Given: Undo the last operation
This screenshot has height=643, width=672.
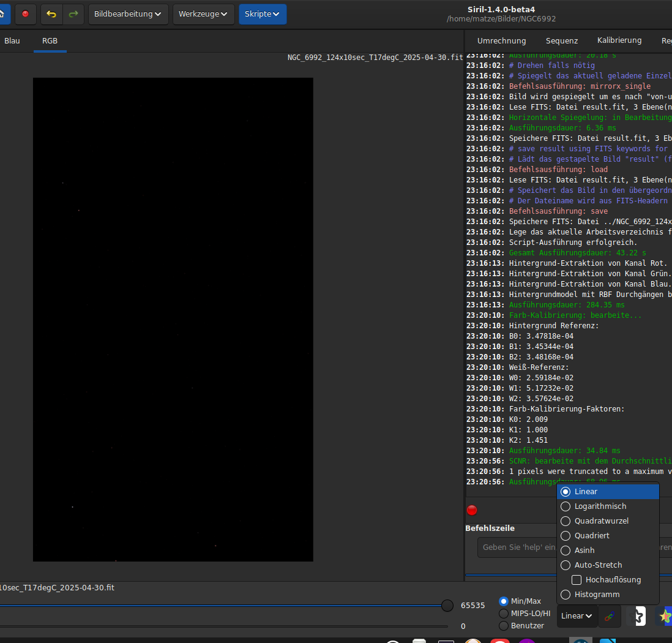Looking at the screenshot, I should [51, 13].
